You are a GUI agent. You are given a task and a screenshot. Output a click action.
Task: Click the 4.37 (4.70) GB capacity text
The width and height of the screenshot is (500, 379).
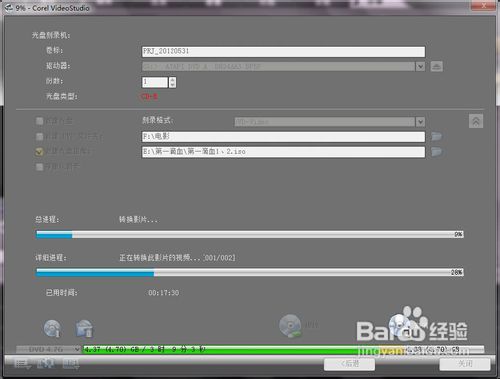(144, 349)
